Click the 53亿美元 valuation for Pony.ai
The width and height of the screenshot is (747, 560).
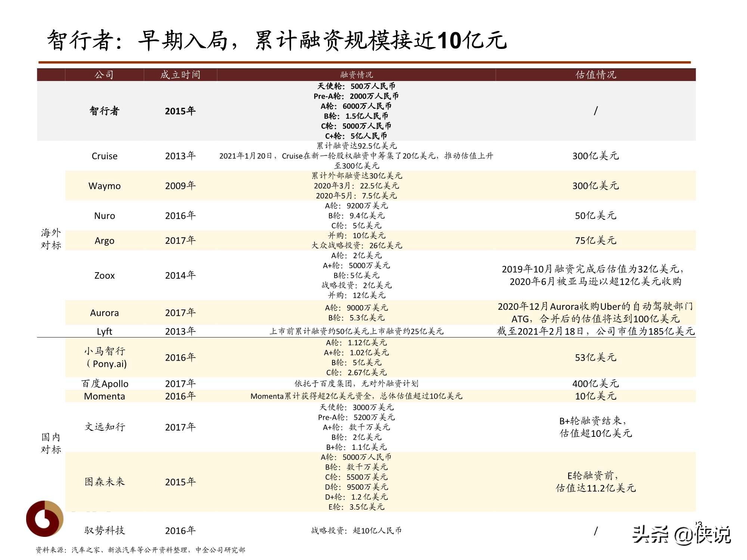coord(596,357)
